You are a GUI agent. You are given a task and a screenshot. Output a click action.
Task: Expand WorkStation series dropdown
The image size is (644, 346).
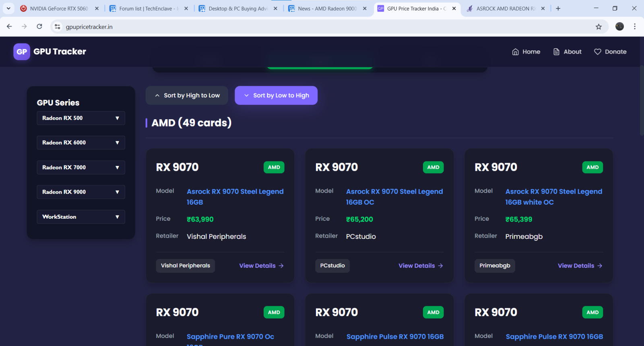pos(81,217)
